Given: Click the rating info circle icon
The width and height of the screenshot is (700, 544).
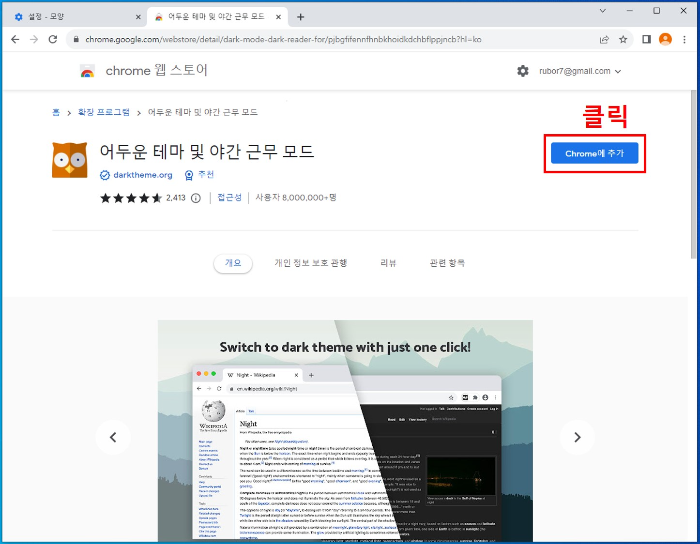Looking at the screenshot, I should (196, 198).
